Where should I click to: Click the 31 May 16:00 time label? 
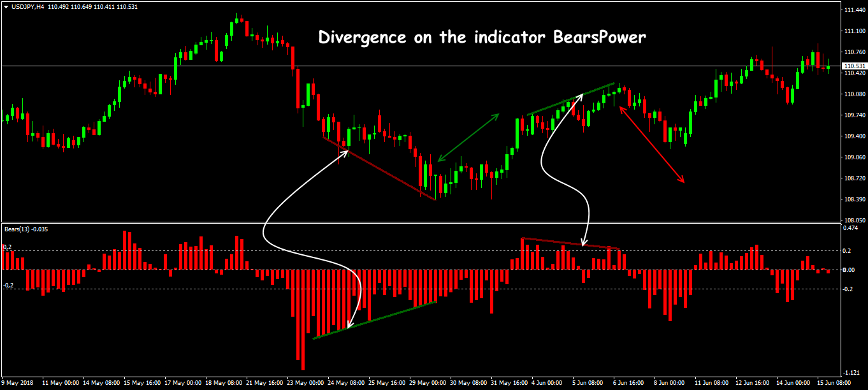(510, 384)
